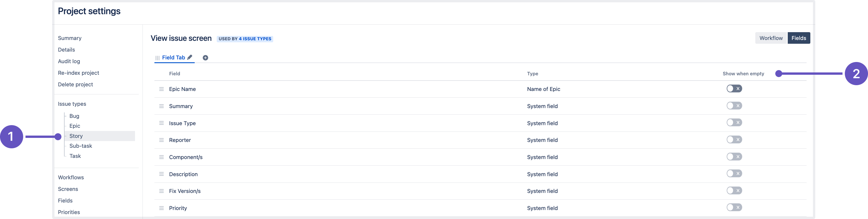The width and height of the screenshot is (868, 219).
Task: Click the plus icon to add a tab
Action: pyautogui.click(x=205, y=58)
